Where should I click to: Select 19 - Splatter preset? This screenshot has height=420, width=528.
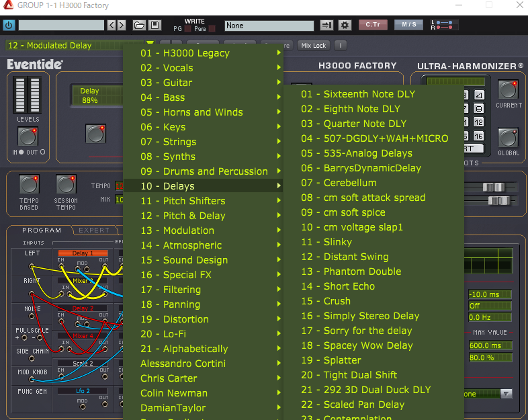[x=373, y=360]
